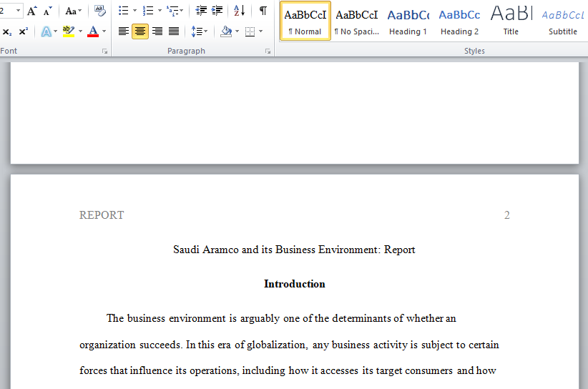Click the word globalization in the paragraph

point(278,345)
